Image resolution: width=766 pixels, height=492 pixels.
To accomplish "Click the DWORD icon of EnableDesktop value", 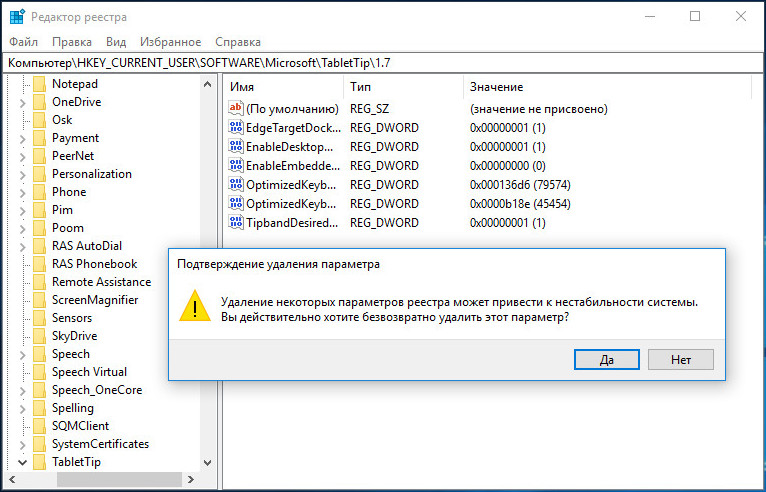I will [x=236, y=147].
